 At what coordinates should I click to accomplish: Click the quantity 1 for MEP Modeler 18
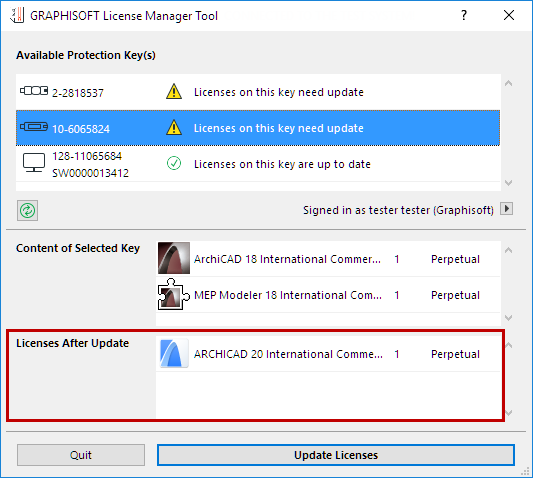coord(397,295)
